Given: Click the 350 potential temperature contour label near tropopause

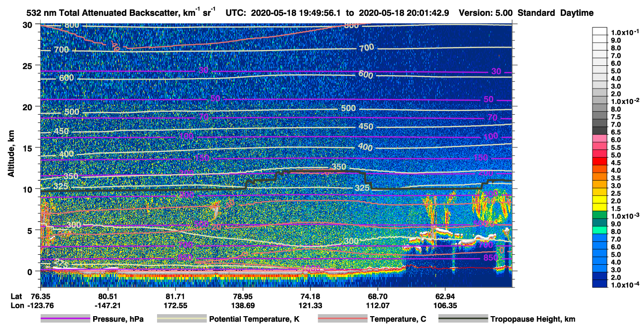Looking at the screenshot, I should click(x=339, y=167).
